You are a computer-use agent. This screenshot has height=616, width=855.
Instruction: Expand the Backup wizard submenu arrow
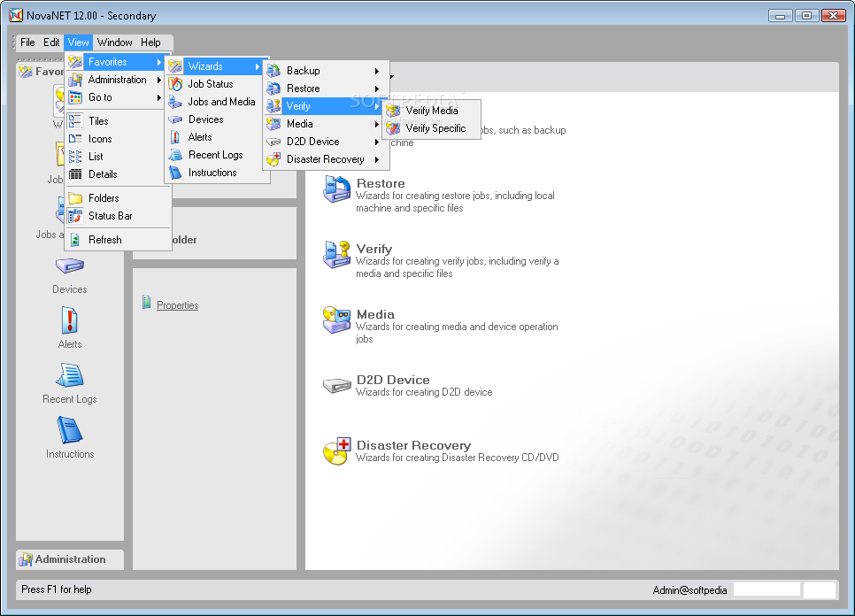click(x=377, y=71)
